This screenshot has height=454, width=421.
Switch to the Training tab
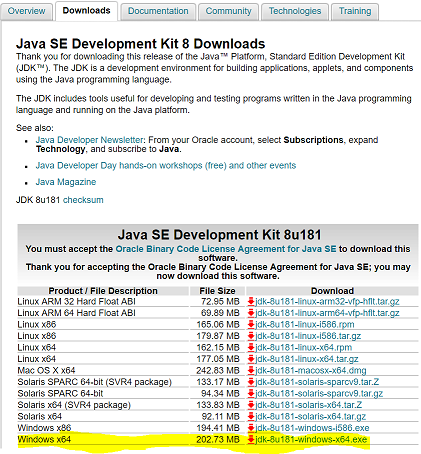point(355,11)
